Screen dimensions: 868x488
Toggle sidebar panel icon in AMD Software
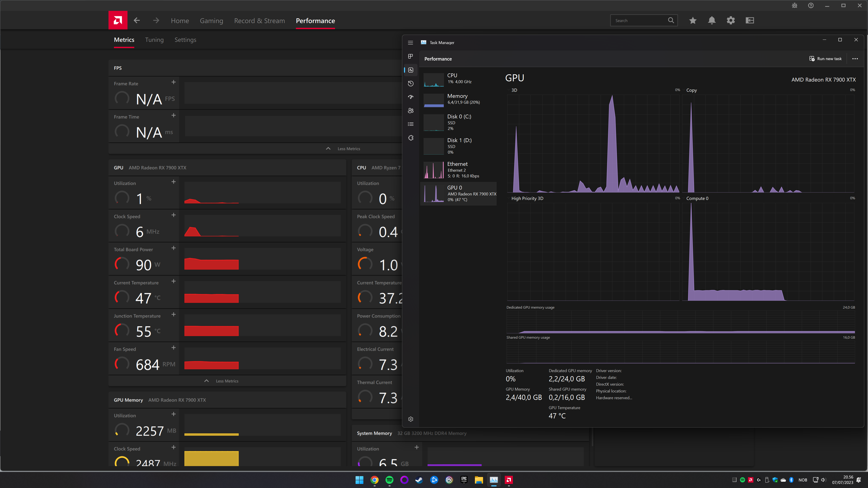pyautogui.click(x=750, y=21)
